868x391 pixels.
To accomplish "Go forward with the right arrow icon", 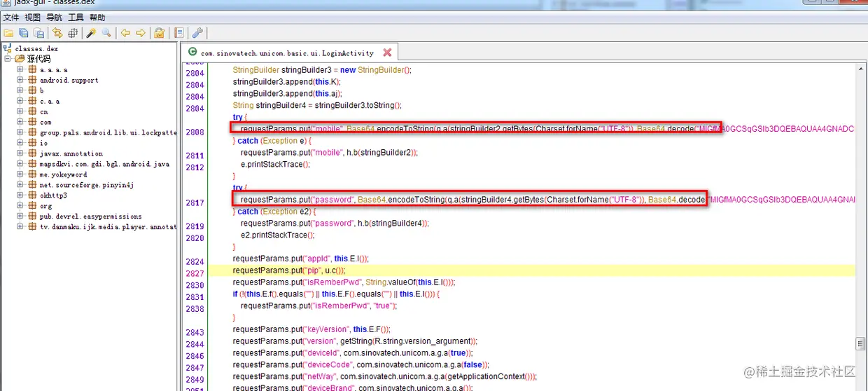I will (x=141, y=33).
